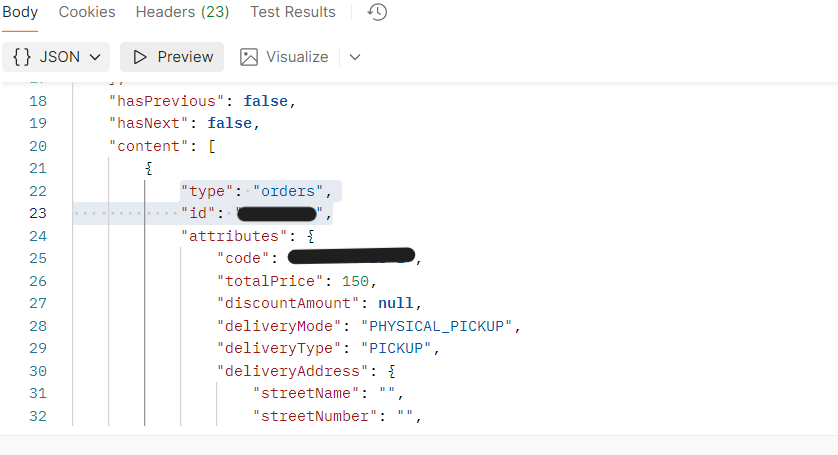Click the totalPrice value 150
Image resolution: width=838 pixels, height=455 pixels.
point(357,281)
